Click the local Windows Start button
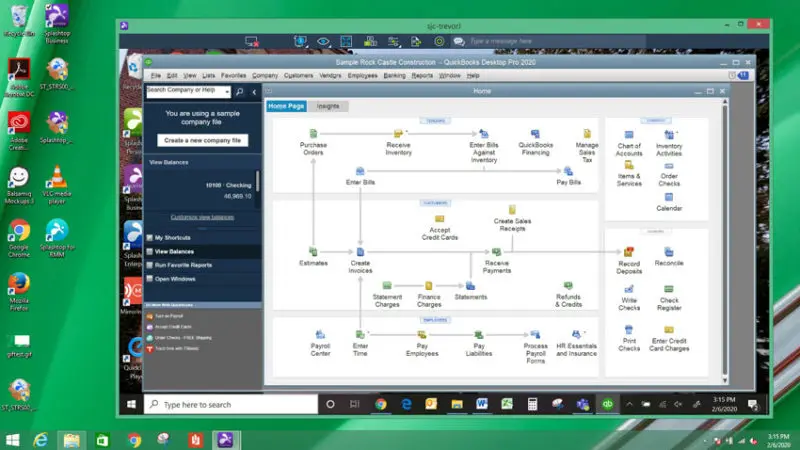800x450 pixels. click(12, 440)
